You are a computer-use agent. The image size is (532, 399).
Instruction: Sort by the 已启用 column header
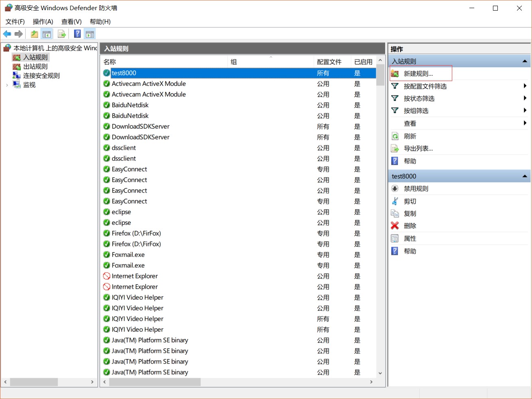[x=364, y=61]
